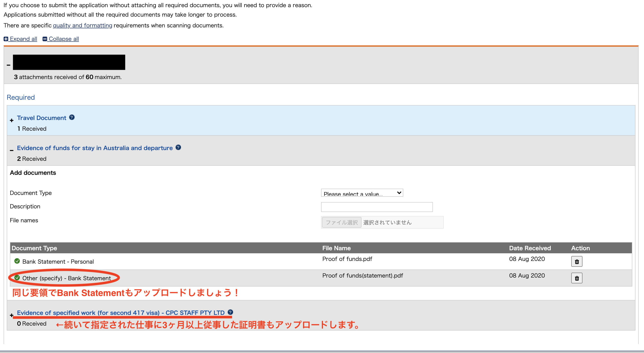Click green check beside Bank Statement - Personal

(x=17, y=261)
